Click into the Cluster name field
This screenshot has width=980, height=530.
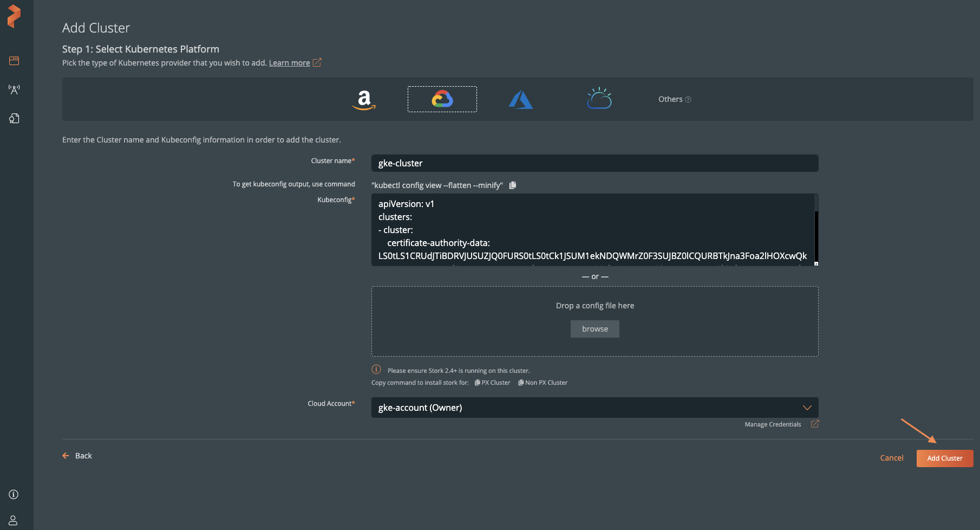click(x=594, y=163)
